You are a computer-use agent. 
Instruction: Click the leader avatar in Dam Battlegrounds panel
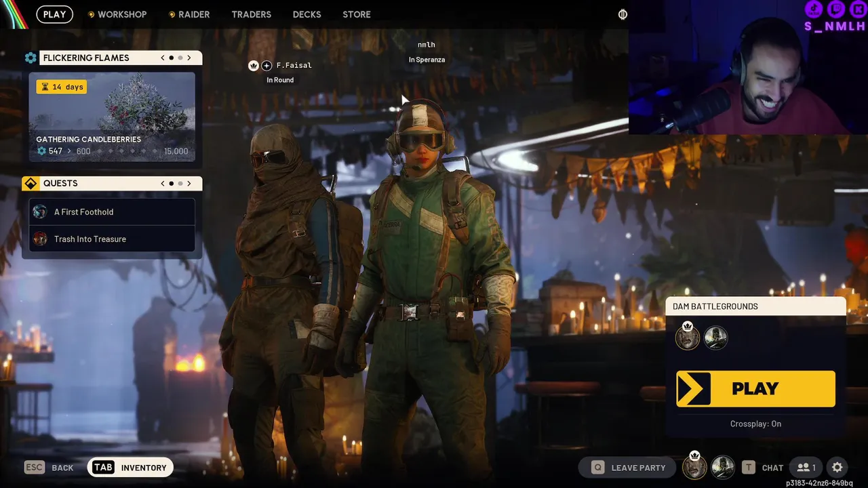coord(688,337)
